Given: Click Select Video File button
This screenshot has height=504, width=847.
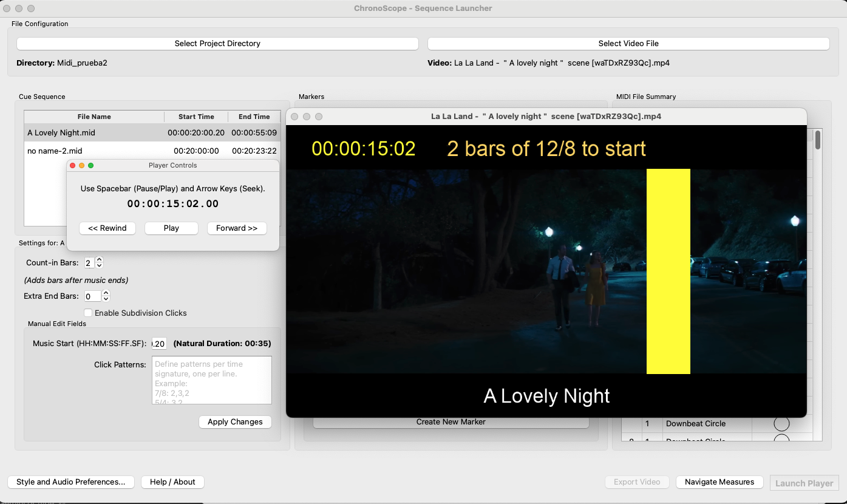Looking at the screenshot, I should pyautogui.click(x=628, y=44).
